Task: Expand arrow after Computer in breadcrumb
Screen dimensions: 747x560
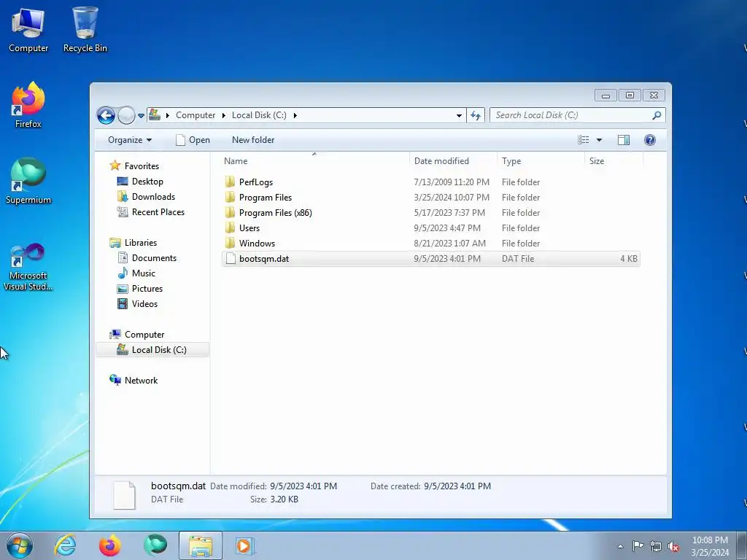Action: pos(223,115)
